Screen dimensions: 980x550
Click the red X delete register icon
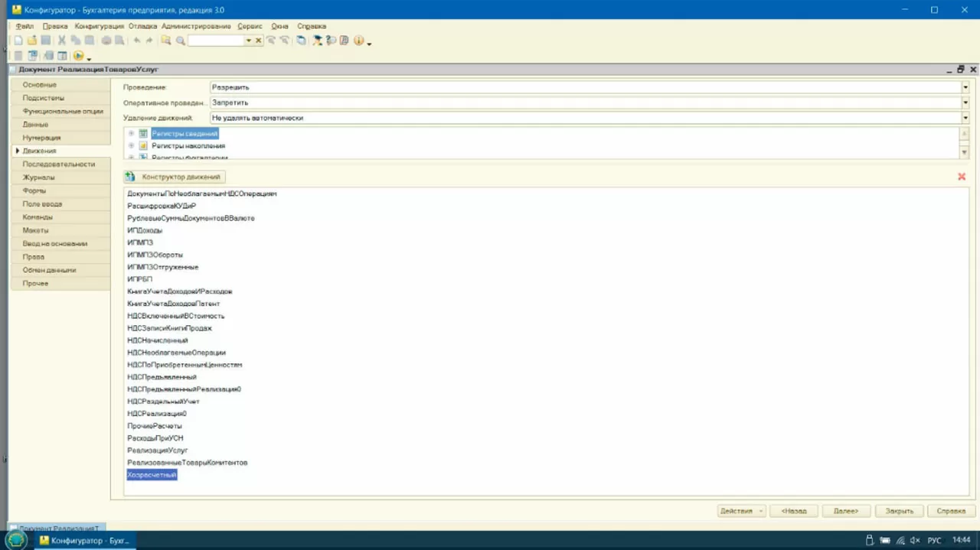(962, 177)
